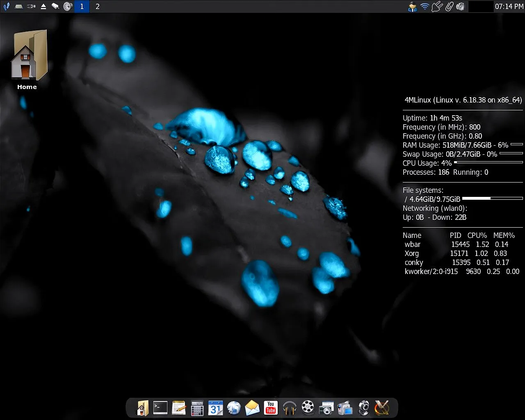Viewport: 525px width, 420px height.
Task: Launch the film reel video player icon
Action: click(308, 408)
